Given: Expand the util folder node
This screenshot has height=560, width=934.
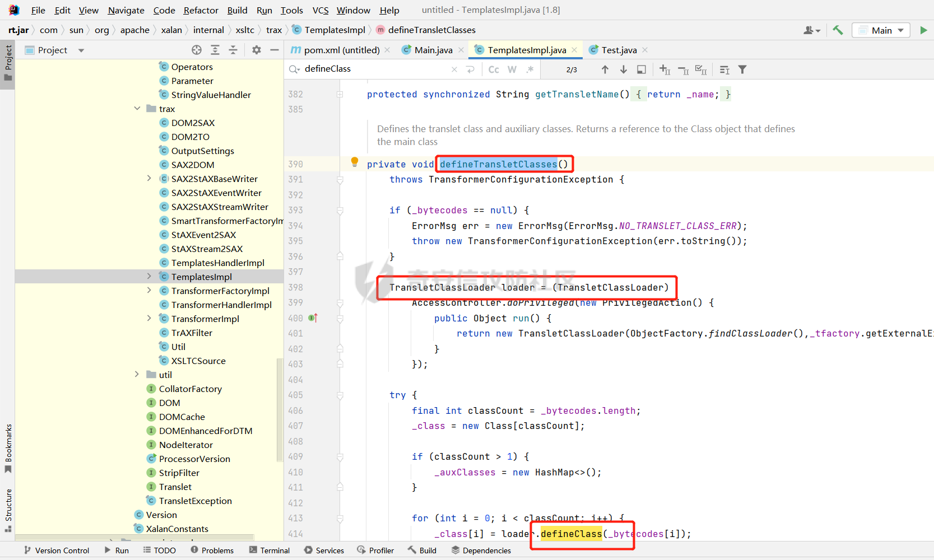Looking at the screenshot, I should (x=137, y=375).
